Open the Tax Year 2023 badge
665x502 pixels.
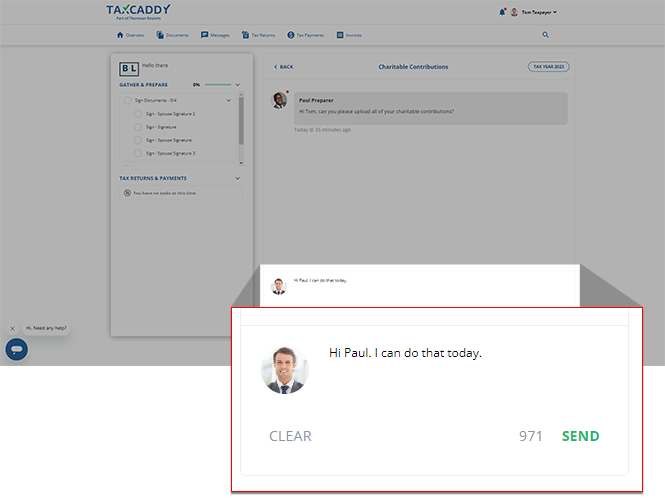pos(548,67)
